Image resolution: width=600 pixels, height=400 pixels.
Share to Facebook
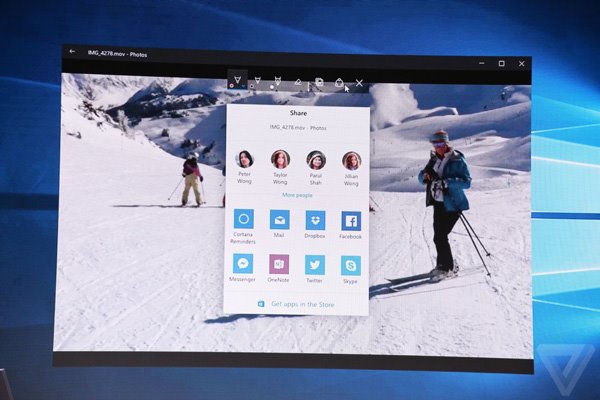(x=351, y=225)
